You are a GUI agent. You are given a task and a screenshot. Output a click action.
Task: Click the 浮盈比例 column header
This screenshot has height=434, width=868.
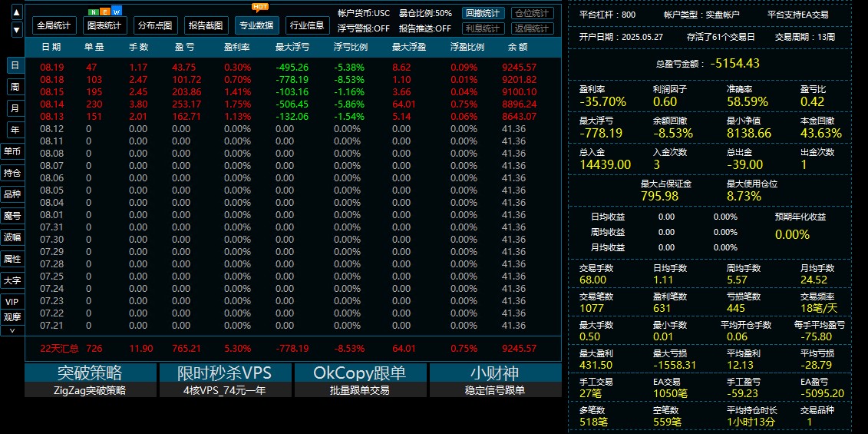467,47
